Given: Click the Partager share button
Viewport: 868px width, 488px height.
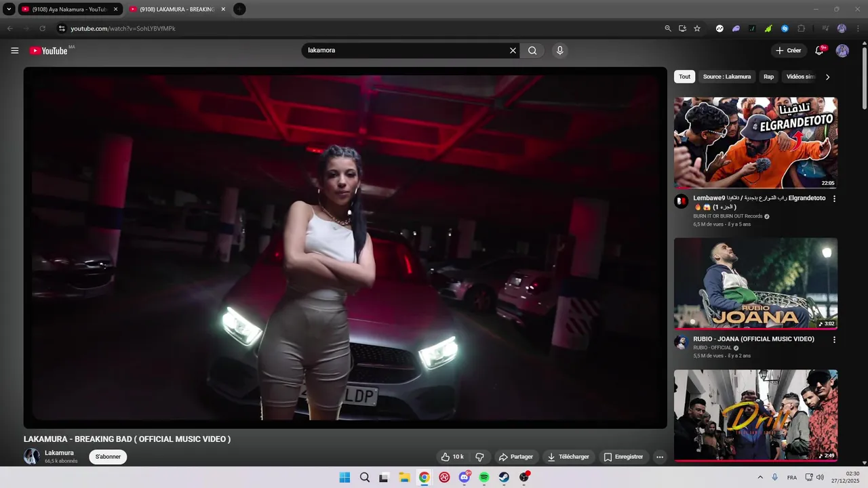Looking at the screenshot, I should (515, 457).
